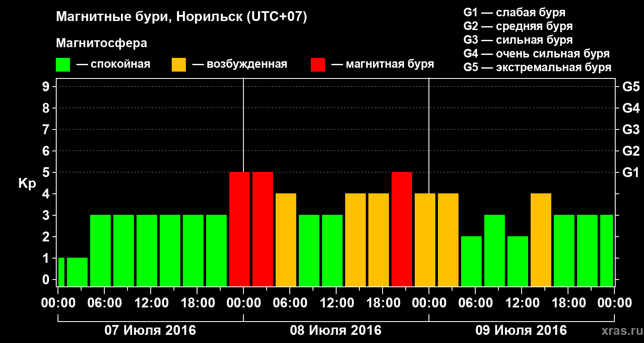Click 'G3 — сильная буря' description
The width and height of the screenshot is (644, 343).
(x=518, y=40)
